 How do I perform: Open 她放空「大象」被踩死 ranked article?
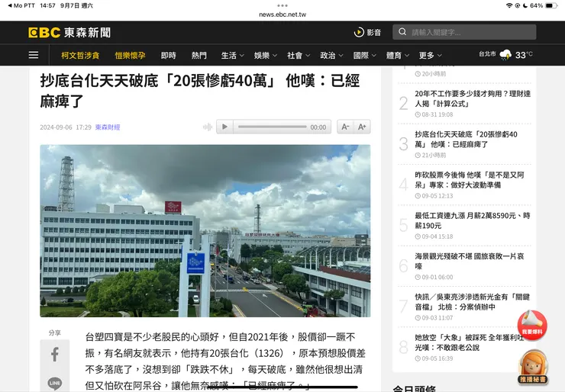point(469,342)
